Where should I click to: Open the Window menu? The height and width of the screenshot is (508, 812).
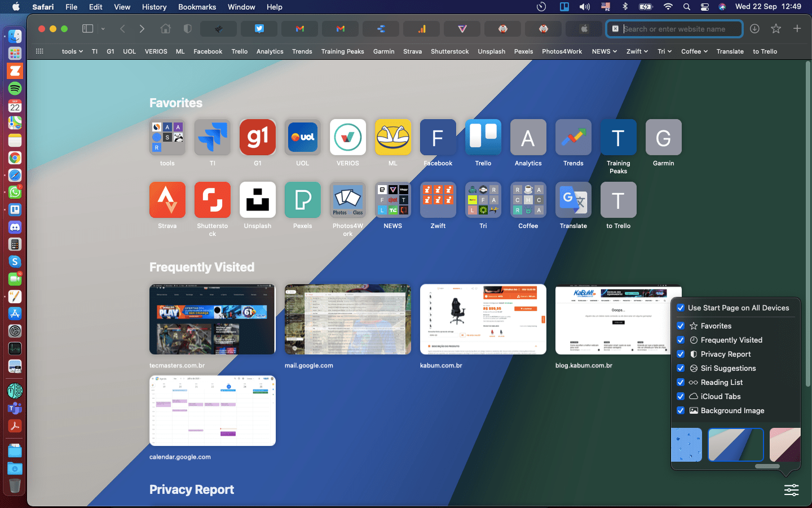pyautogui.click(x=241, y=7)
